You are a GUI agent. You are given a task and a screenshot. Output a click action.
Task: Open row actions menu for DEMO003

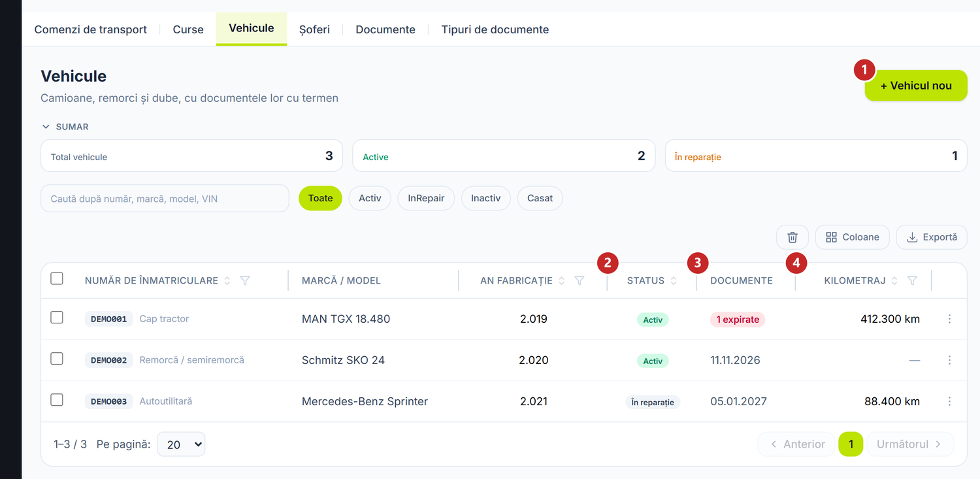pyautogui.click(x=949, y=401)
